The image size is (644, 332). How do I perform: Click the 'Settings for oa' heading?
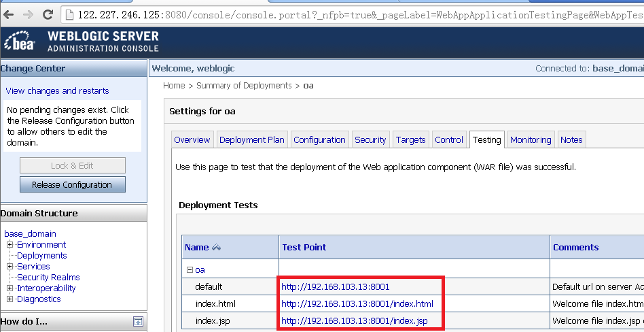coord(202,111)
